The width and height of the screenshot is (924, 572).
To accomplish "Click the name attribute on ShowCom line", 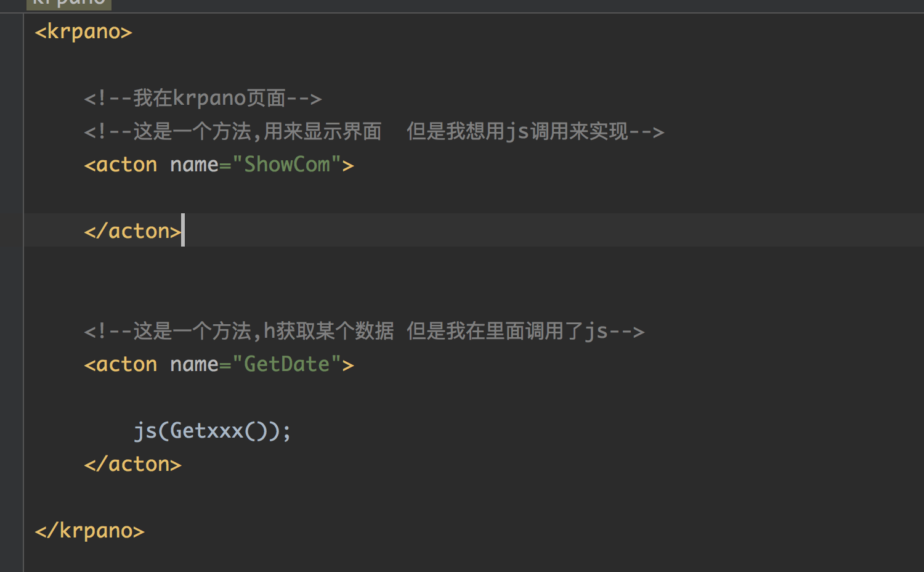I will pos(193,165).
